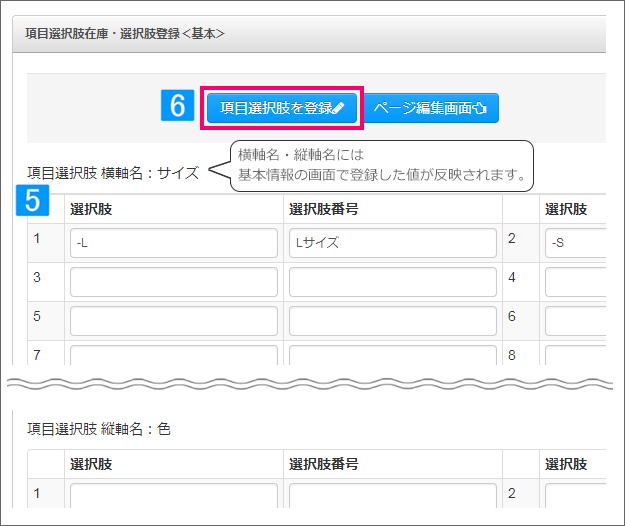Click size row 7 選択肢 input
This screenshot has height=526, width=625.
[x=174, y=355]
